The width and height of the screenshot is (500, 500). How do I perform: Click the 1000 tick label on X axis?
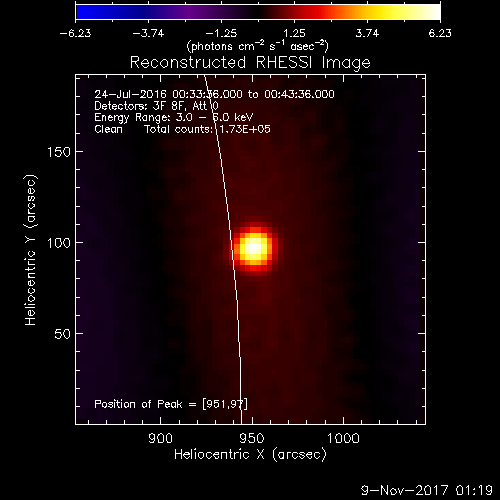[x=343, y=438]
